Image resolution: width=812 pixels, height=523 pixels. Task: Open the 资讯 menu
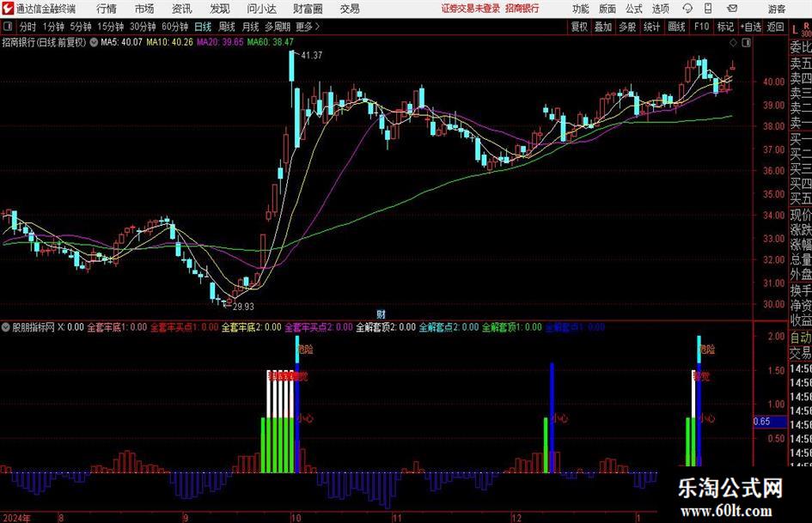click(182, 9)
